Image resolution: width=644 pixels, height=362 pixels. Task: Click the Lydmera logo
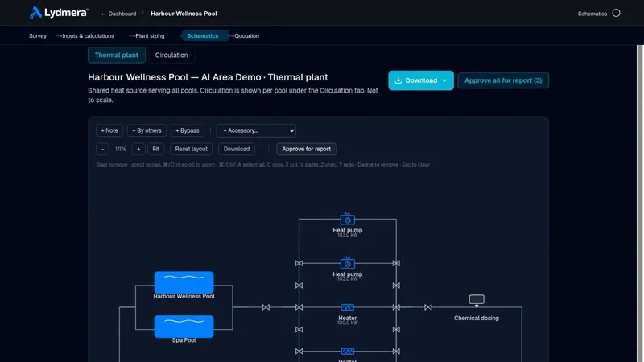59,13
